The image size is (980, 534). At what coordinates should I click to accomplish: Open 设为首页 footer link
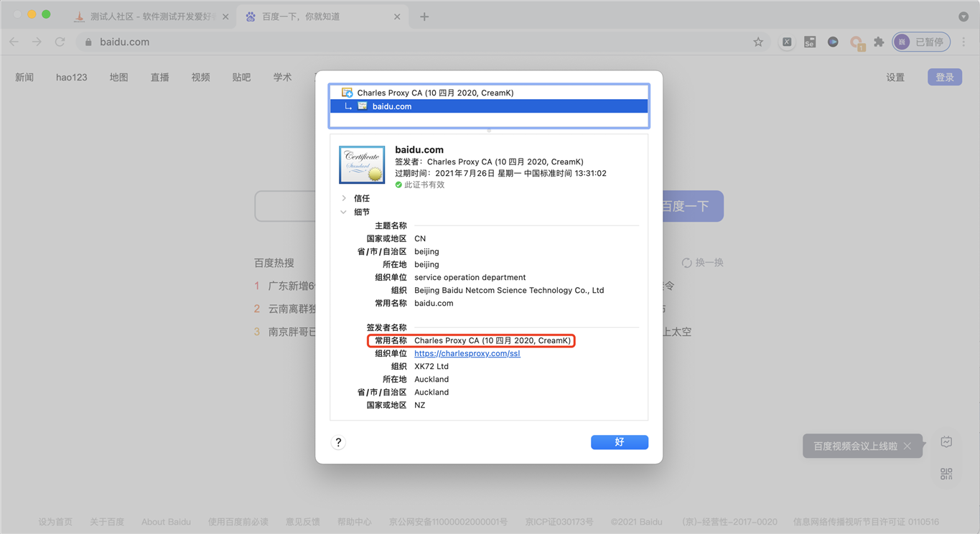[x=55, y=522]
